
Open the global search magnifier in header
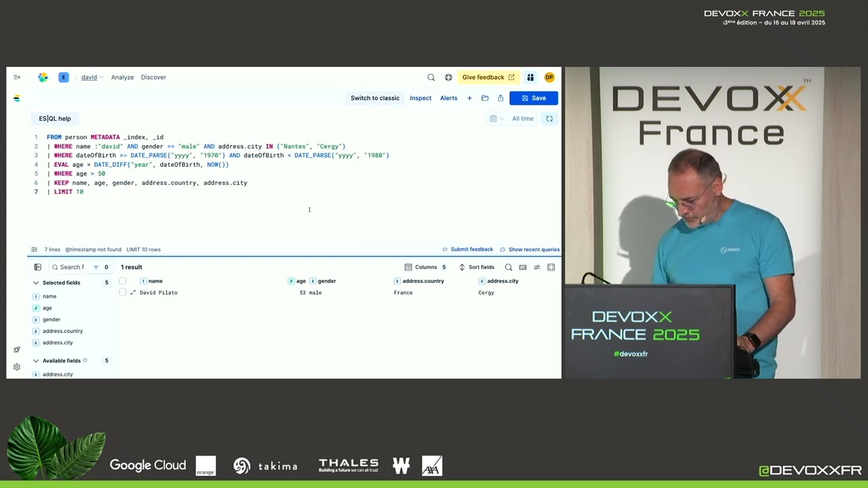tap(431, 77)
